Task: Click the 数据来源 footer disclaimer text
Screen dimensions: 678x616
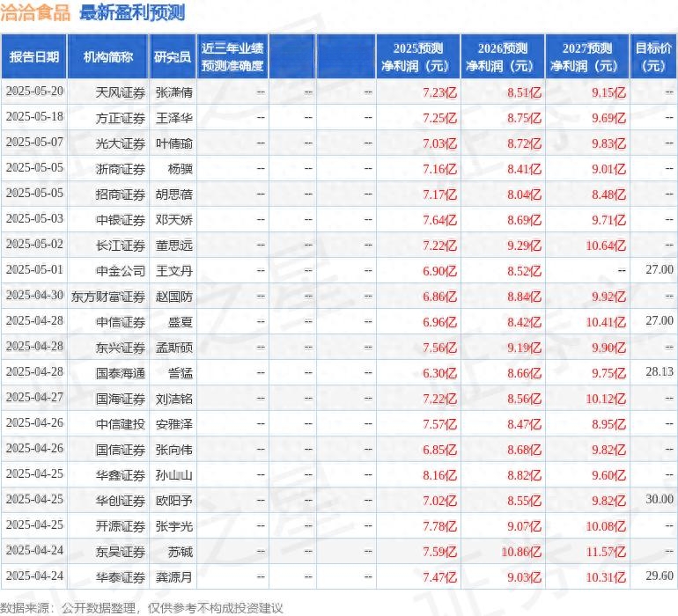Action: pos(142,608)
